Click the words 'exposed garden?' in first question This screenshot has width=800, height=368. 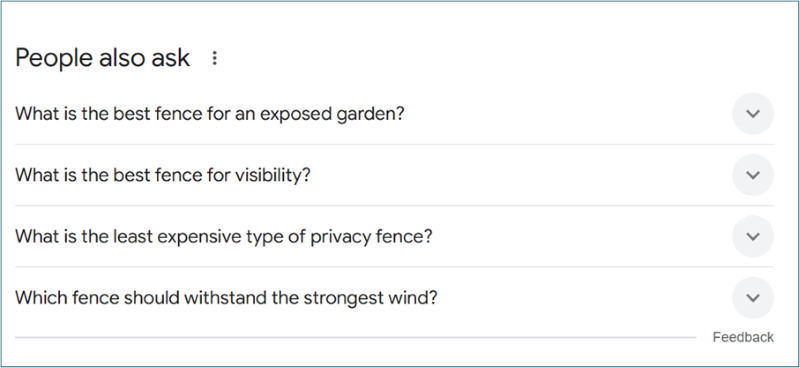point(332,113)
